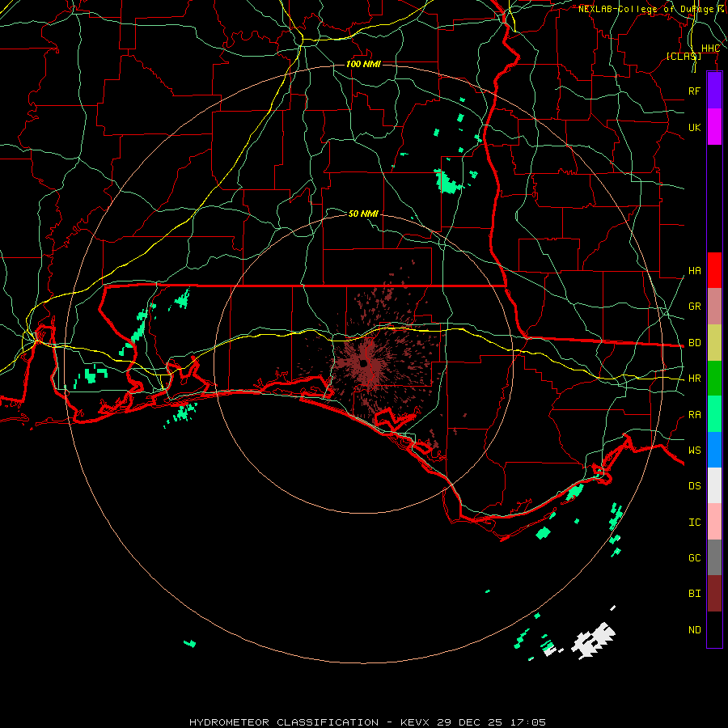Click the HA legend label

pyautogui.click(x=694, y=271)
